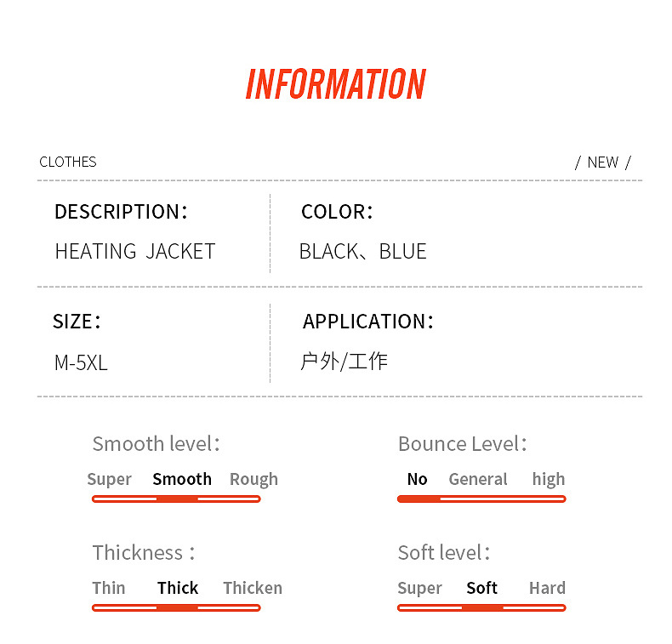The height and width of the screenshot is (644, 672).
Task: Choose Rough under Smooth level
Action: [x=253, y=479]
